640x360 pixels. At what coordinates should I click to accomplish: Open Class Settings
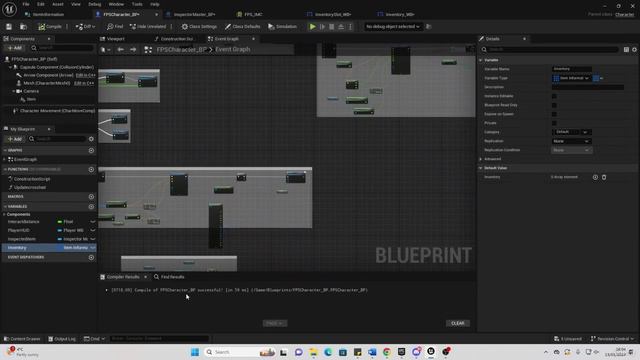(199, 27)
